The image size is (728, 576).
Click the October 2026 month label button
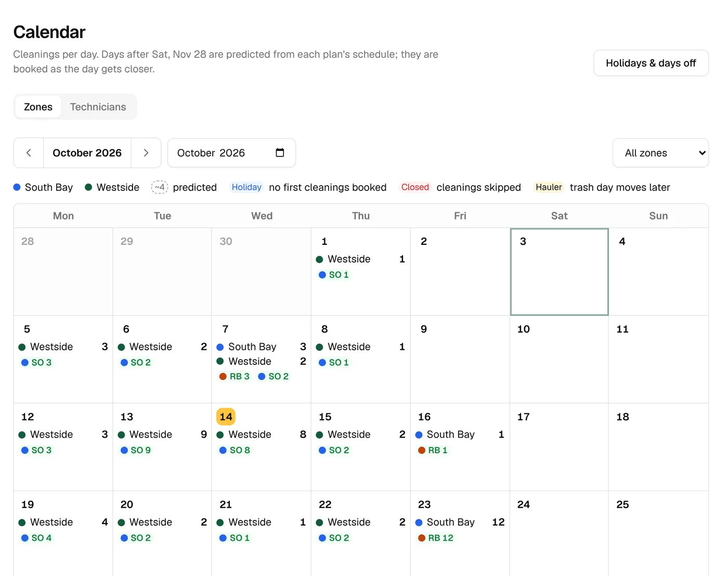click(x=87, y=153)
